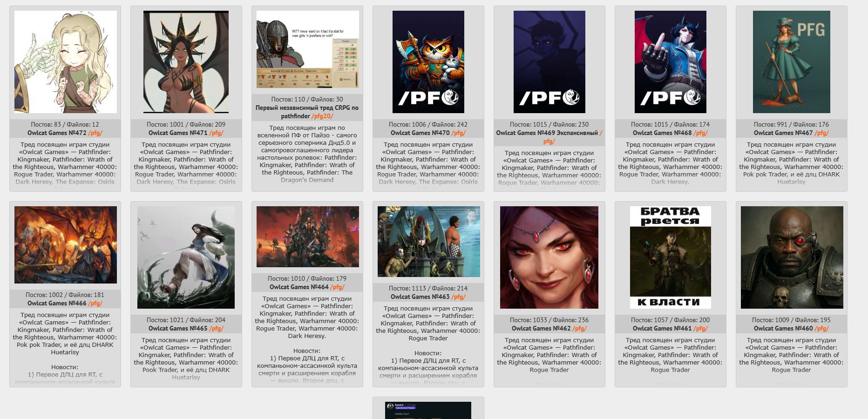Select the title 'Owlcat Games №469 Экспансивный'

(547, 133)
